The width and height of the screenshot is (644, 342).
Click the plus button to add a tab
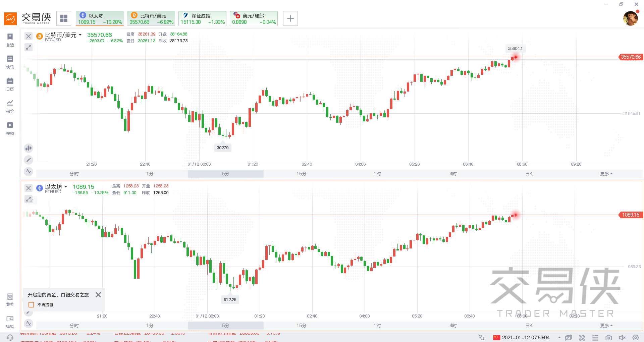(x=290, y=18)
